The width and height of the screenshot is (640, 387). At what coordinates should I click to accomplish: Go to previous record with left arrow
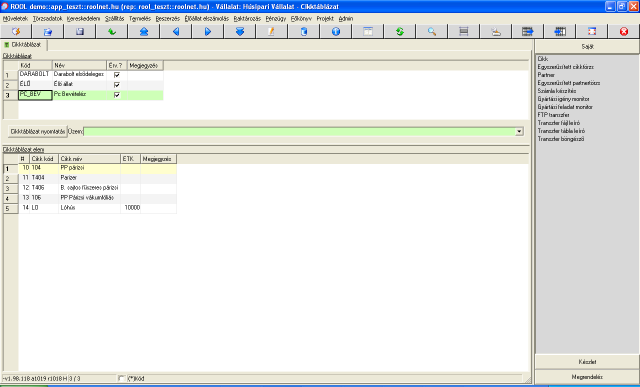point(176,31)
